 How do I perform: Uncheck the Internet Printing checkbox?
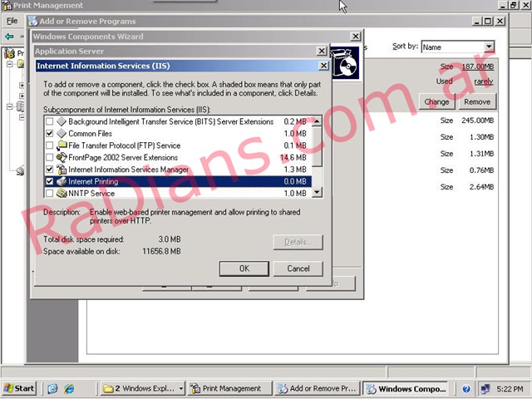tap(49, 181)
